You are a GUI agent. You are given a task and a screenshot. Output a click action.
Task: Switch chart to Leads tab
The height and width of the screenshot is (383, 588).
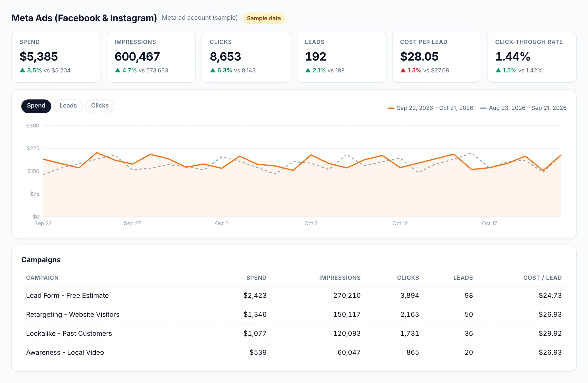[68, 106]
